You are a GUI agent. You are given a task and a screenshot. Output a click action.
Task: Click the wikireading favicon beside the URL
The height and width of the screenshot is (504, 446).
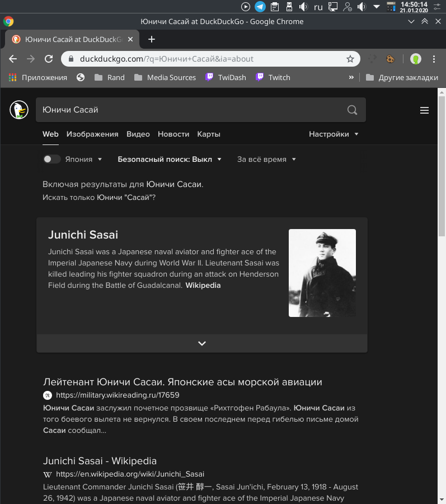coord(48,395)
